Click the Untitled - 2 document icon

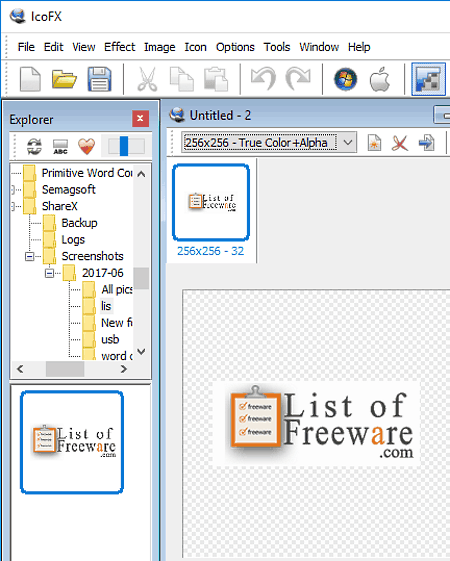point(176,115)
